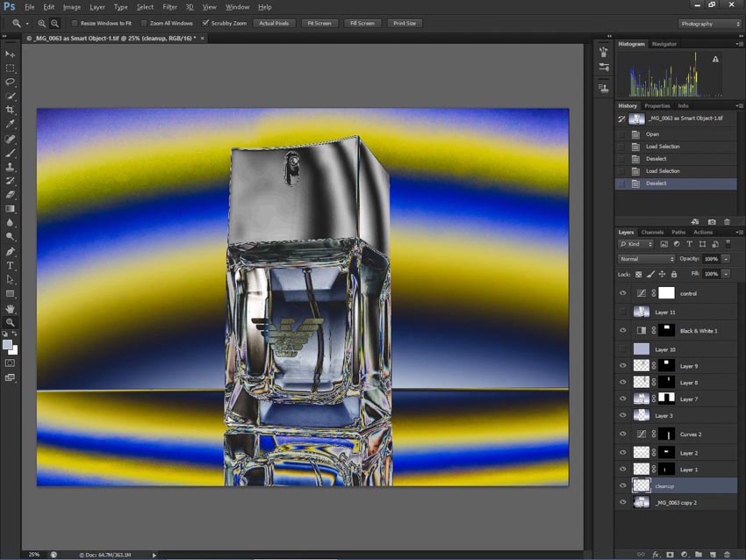Hide the Black & White 1 layer
This screenshot has width=746, height=560.
pyautogui.click(x=623, y=330)
